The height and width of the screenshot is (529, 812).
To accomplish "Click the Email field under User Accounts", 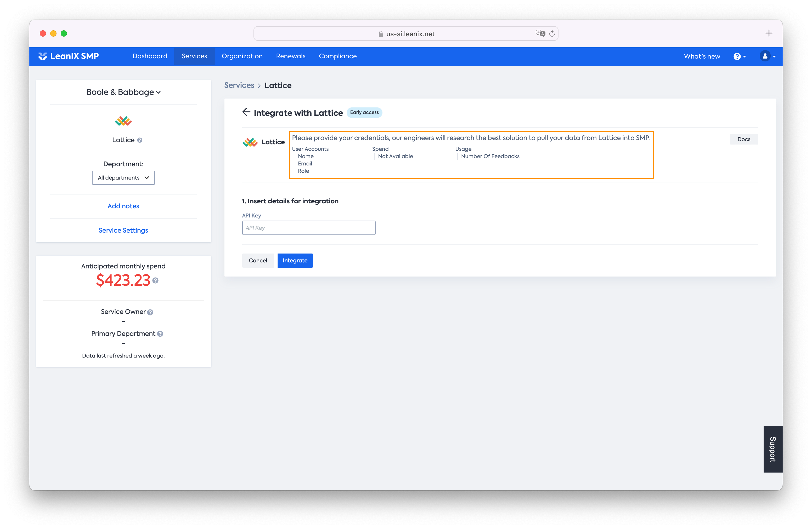I will tap(305, 164).
